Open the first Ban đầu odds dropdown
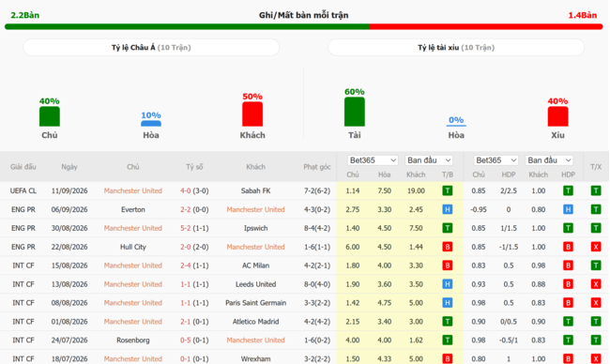Screen dimensions: 610x364 click(x=429, y=160)
